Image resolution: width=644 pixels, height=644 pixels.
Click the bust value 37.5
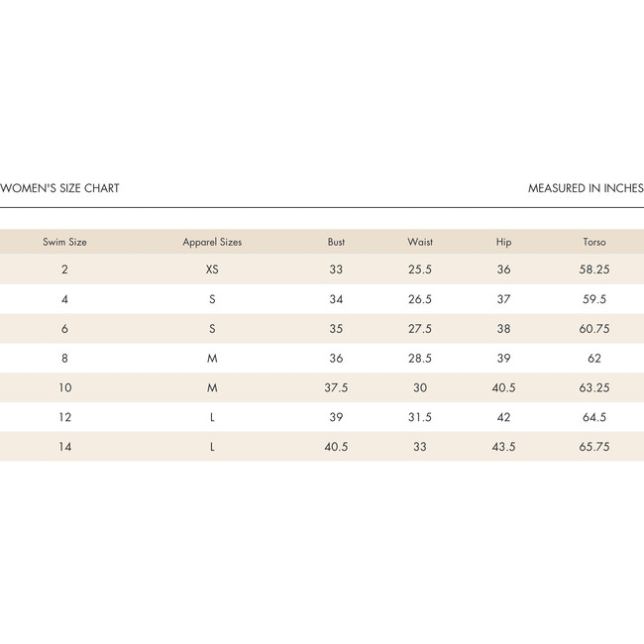click(x=336, y=388)
